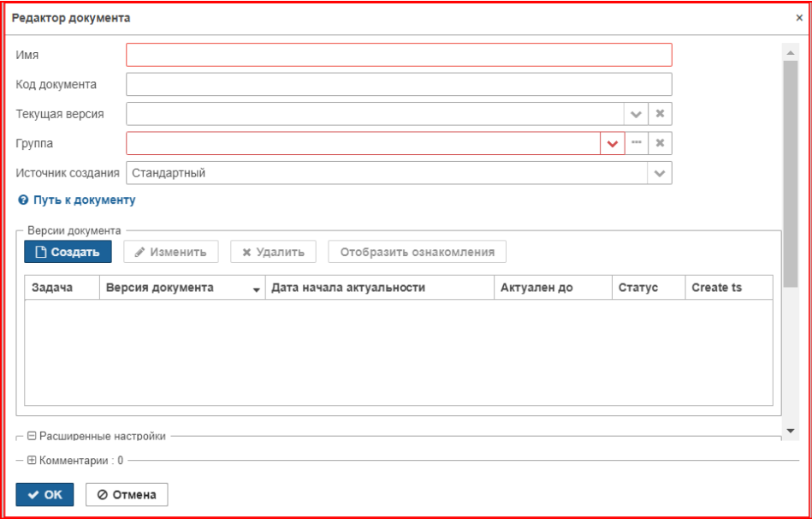
Task: Confirm with the OK button
Action: click(45, 495)
